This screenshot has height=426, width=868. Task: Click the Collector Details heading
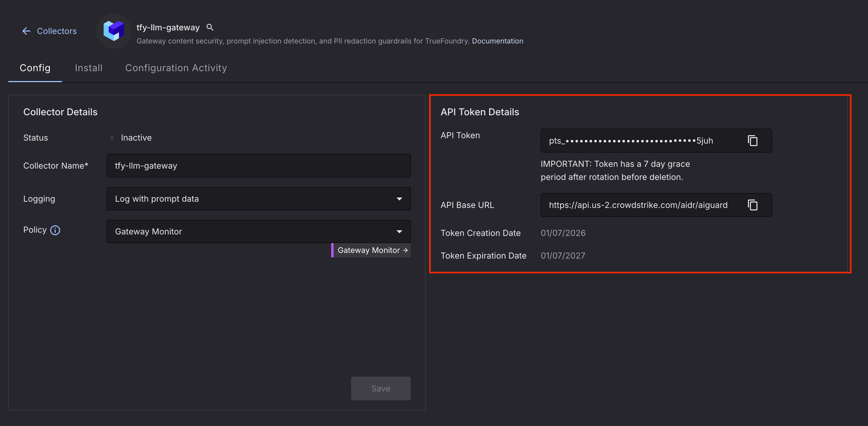(x=60, y=112)
